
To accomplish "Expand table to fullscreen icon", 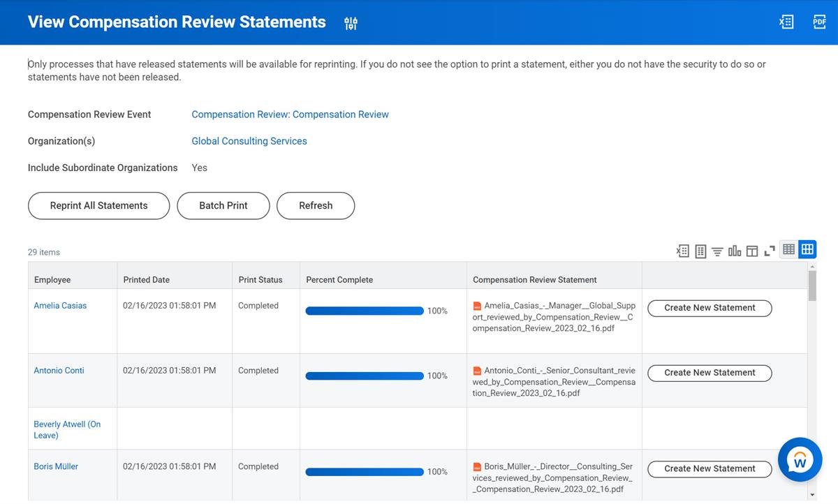I will (x=770, y=251).
